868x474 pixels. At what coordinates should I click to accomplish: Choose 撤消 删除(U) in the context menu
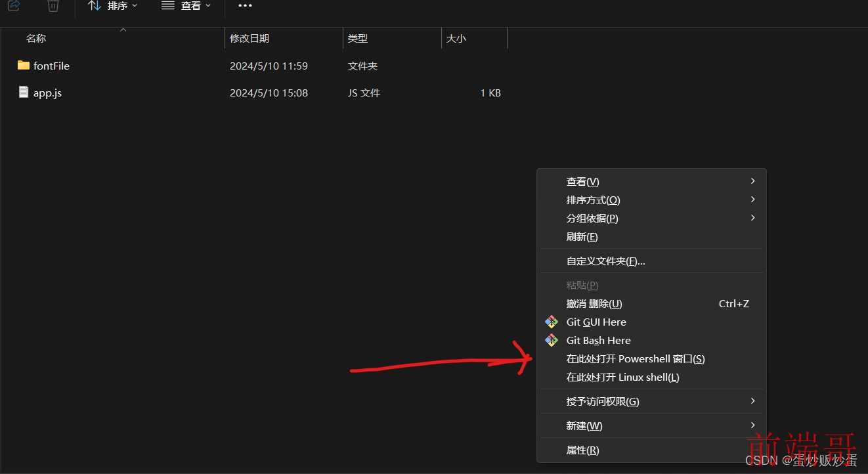651,303
